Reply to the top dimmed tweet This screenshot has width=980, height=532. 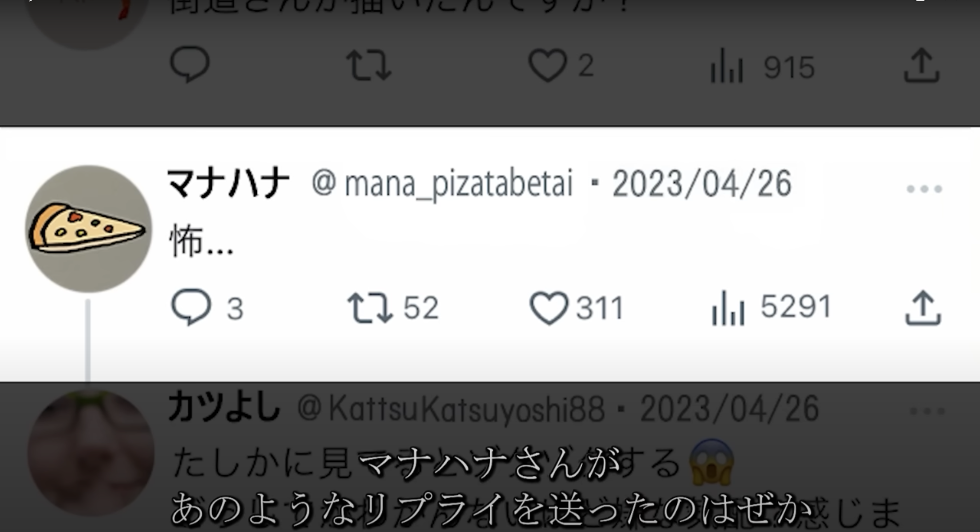coord(190,64)
